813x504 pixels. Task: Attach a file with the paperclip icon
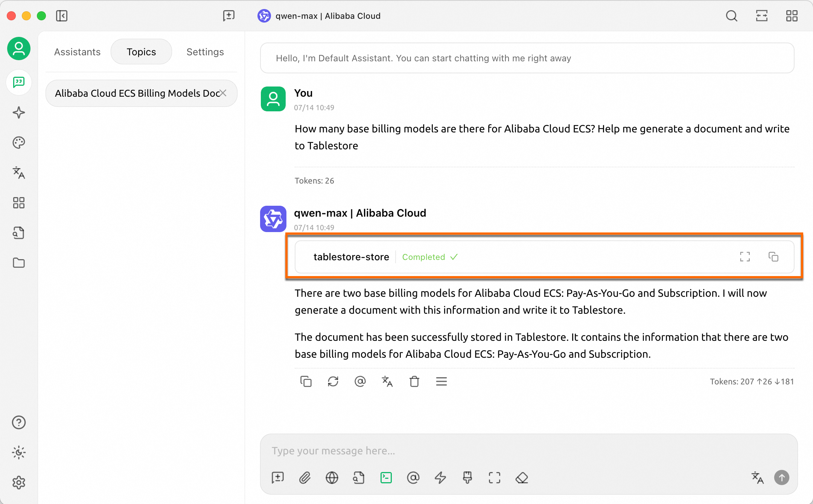[305, 478]
